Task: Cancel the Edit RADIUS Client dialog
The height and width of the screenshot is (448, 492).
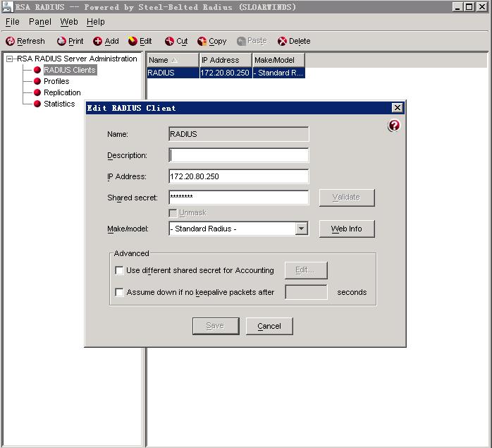Action: pyautogui.click(x=269, y=326)
